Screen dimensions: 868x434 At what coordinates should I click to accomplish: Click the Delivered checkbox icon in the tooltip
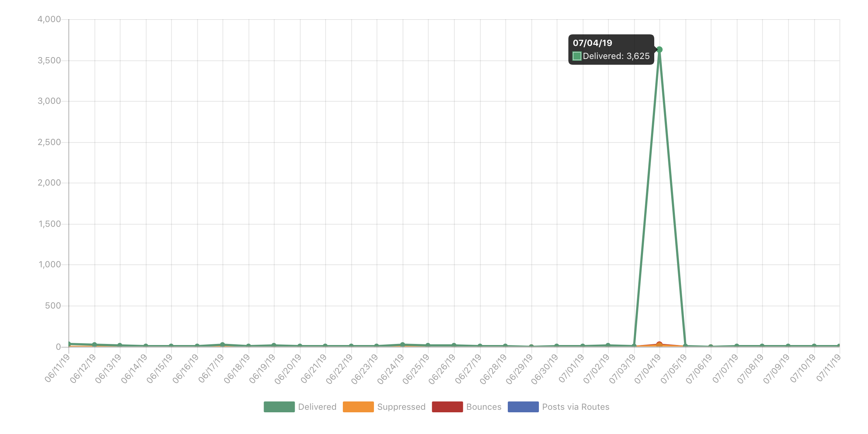(577, 56)
